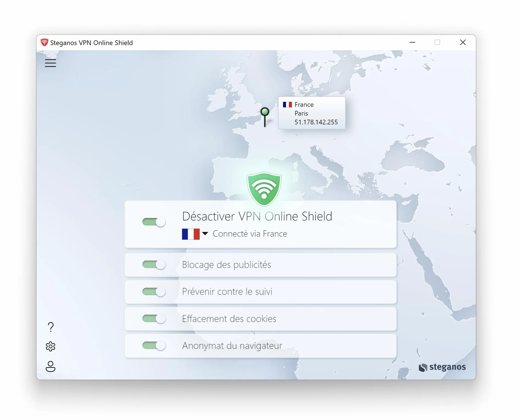Viewport: 520px width, 420px height.
Task: Close the Steganos VPN window
Action: click(x=463, y=43)
